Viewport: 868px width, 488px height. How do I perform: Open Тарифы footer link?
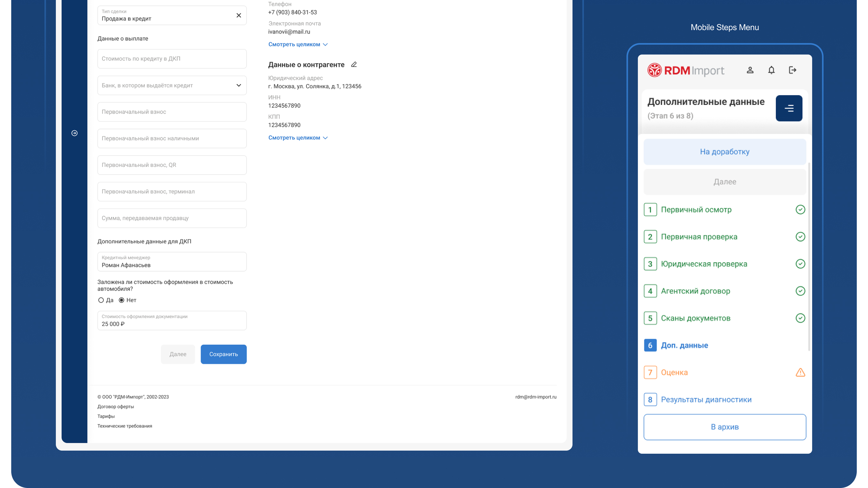(x=106, y=416)
